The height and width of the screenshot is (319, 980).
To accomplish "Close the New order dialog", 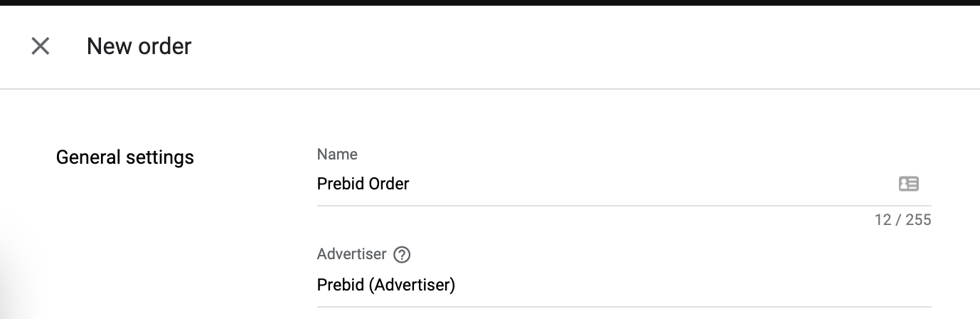I will tap(41, 46).
